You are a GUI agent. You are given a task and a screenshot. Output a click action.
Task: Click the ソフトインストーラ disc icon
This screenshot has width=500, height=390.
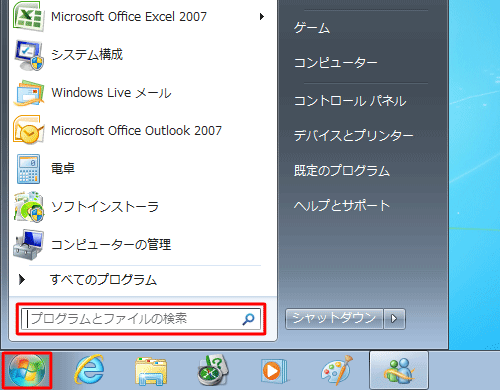(29, 207)
